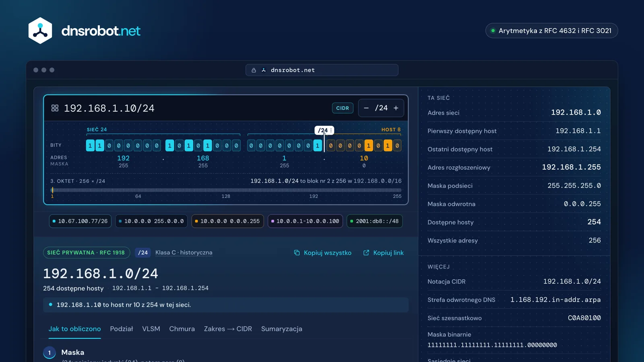Click the grid icon beside 192.168.1.10/24
Screen dimensions: 644x362
click(x=55, y=108)
